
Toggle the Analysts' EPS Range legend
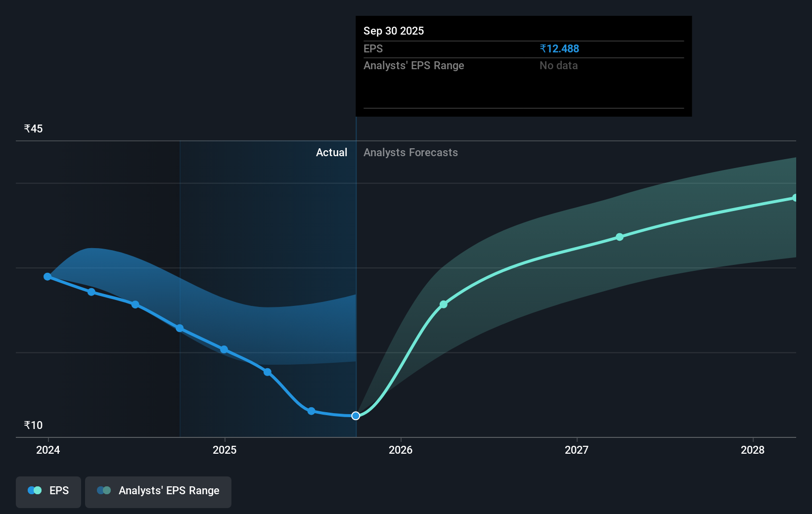click(158, 492)
